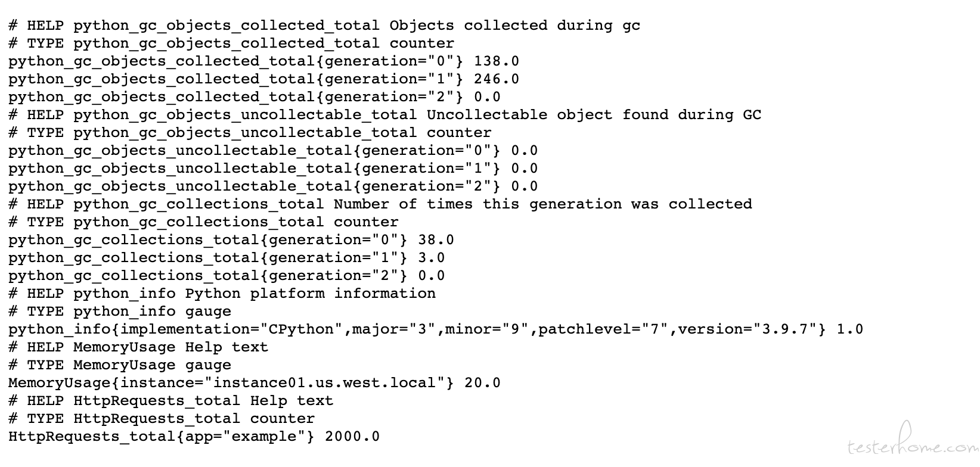Click the TYPE python_gc_objects_uncollectable_total counter line

coord(250,133)
